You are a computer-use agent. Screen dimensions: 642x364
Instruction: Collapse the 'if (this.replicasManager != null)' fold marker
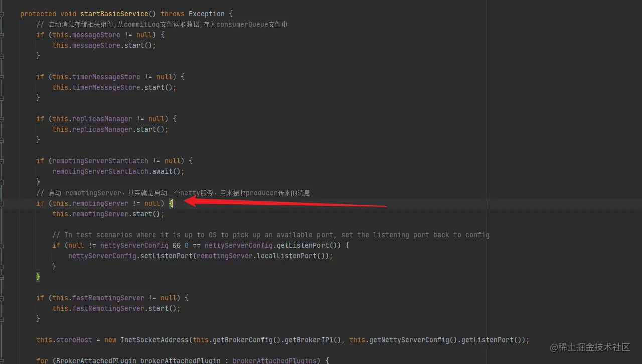pos(2,119)
